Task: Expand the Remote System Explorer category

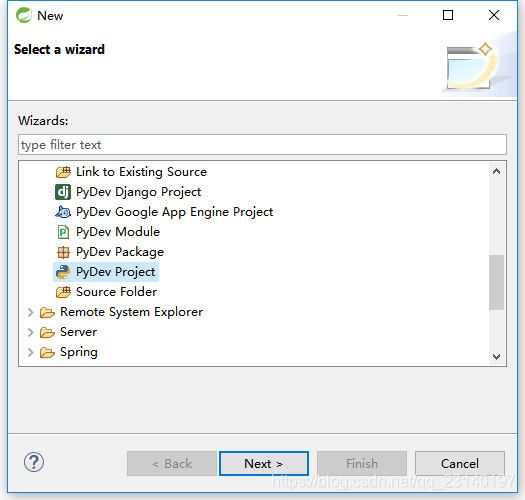Action: [x=30, y=312]
